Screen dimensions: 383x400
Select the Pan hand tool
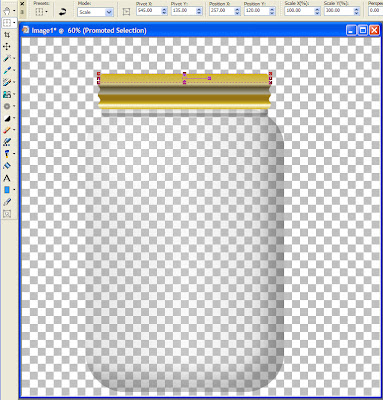[6, 10]
